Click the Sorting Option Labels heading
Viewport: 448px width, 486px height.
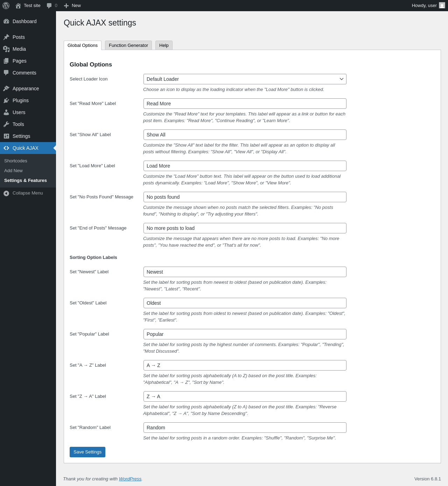93,258
